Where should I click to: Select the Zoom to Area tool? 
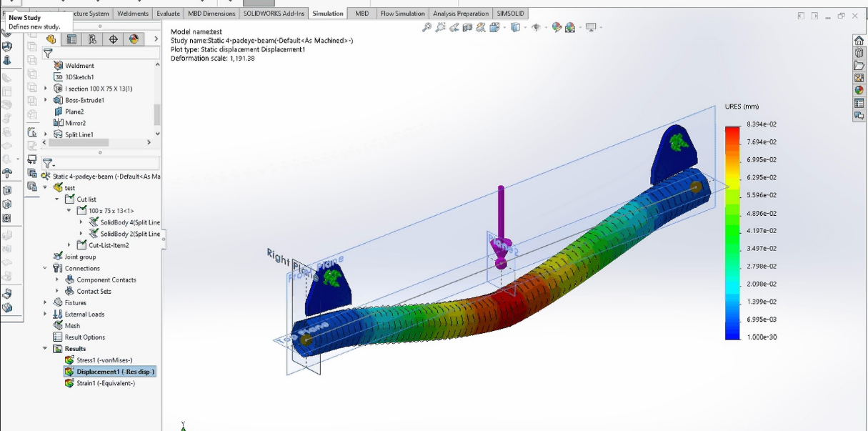tap(441, 26)
